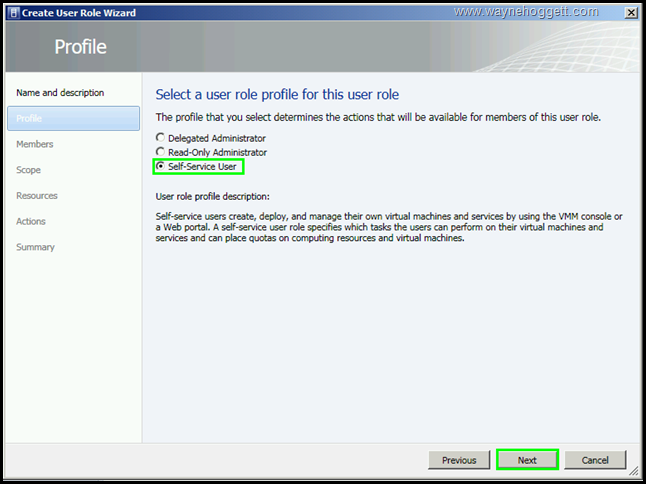
Task: Cancel the user role wizard
Action: (595, 460)
